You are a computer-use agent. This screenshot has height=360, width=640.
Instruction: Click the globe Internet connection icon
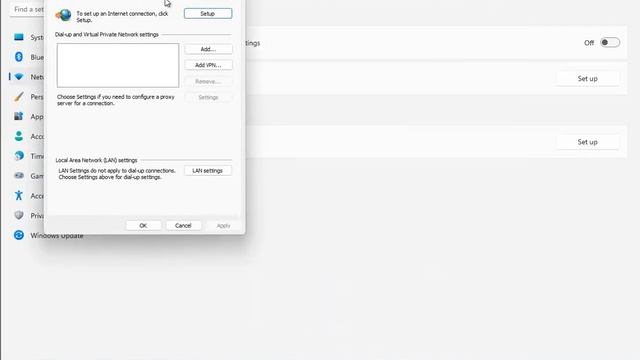pos(63,16)
